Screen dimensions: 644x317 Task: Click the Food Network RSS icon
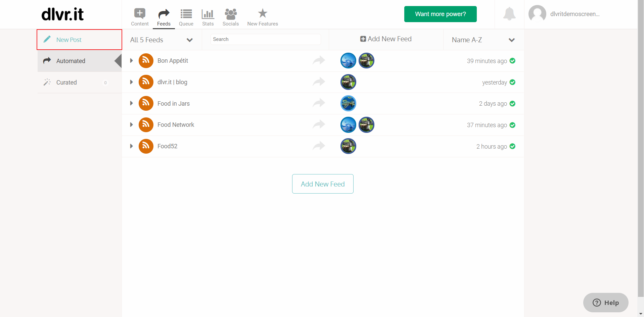coord(146,125)
